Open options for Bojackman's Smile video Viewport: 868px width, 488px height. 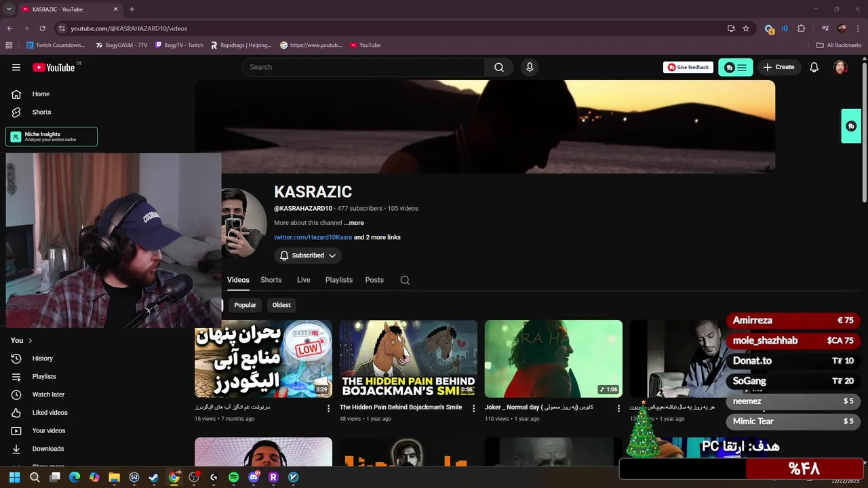473,409
